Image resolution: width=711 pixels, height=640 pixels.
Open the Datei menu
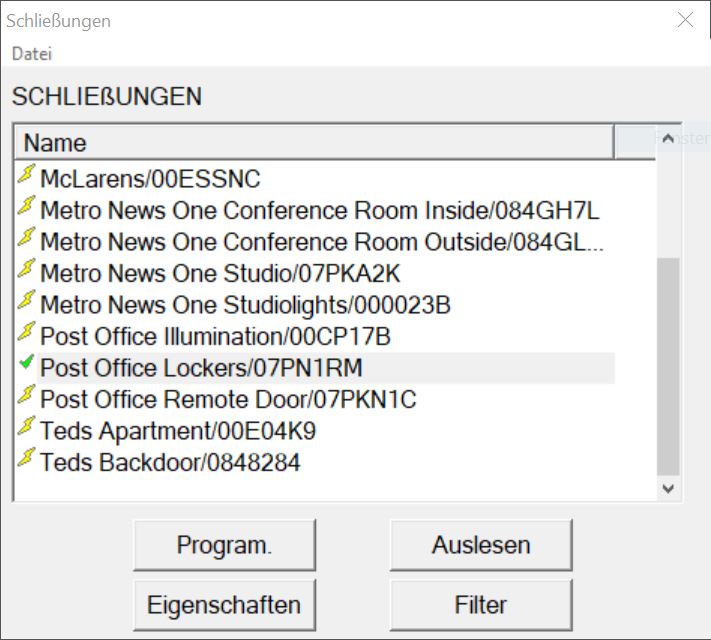click(x=32, y=53)
